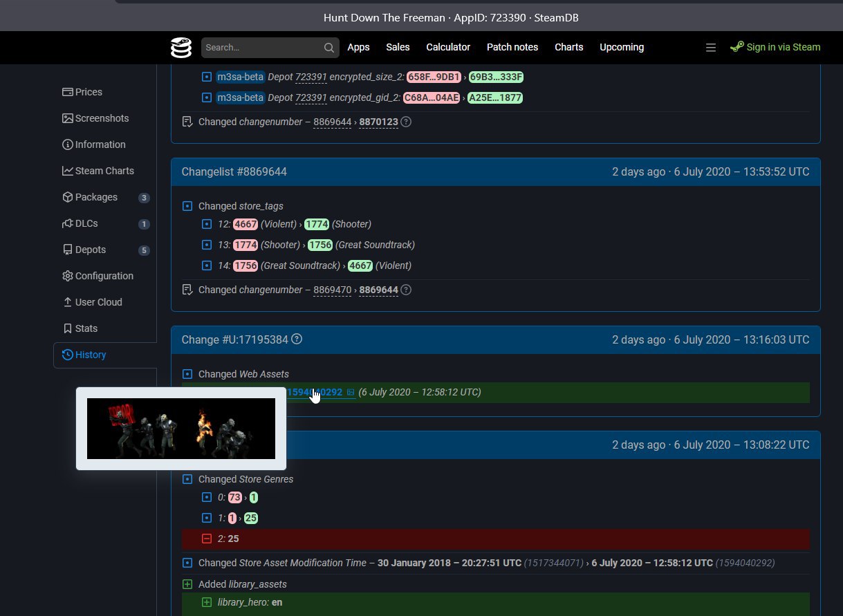This screenshot has width=843, height=616.
Task: Click the modified icon beside Changed store_tags
Action: pos(187,206)
